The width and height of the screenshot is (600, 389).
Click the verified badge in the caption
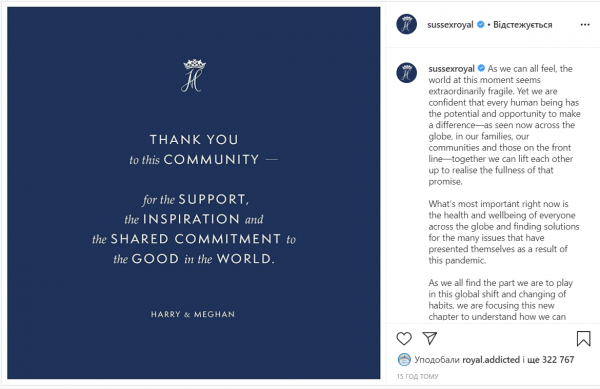point(481,68)
